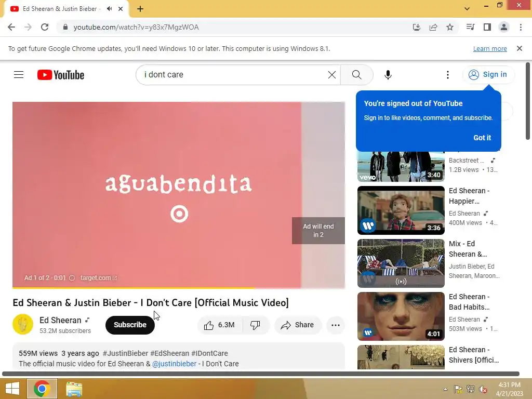Open the Backstreet video thumbnail

401,167
